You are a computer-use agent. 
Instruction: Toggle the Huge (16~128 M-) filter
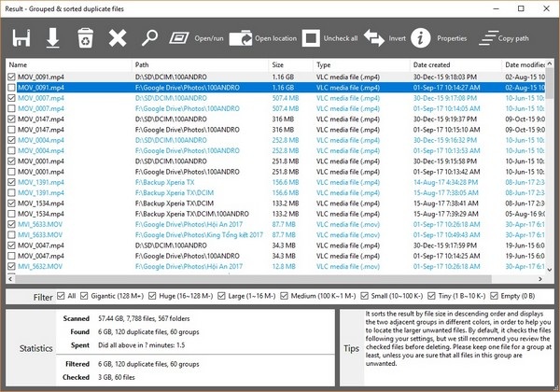pyautogui.click(x=152, y=296)
